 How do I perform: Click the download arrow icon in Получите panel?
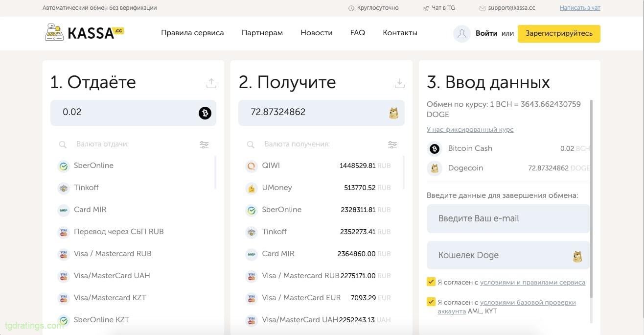pyautogui.click(x=400, y=83)
